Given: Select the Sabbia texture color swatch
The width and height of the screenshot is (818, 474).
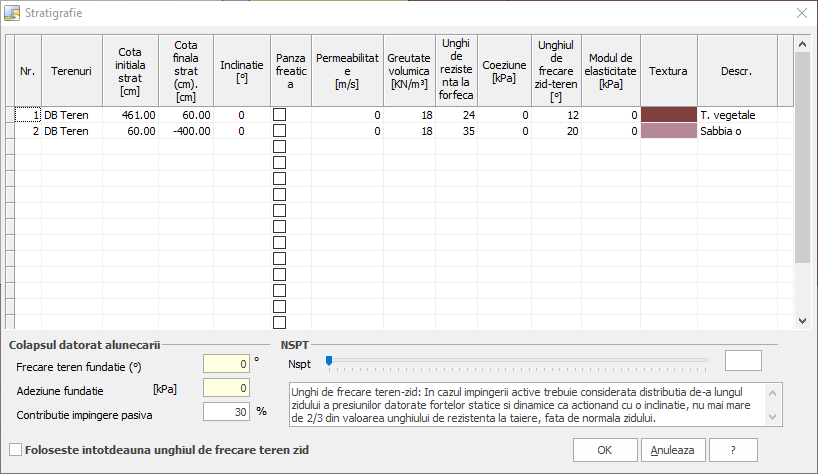Looking at the screenshot, I should pyautogui.click(x=669, y=131).
